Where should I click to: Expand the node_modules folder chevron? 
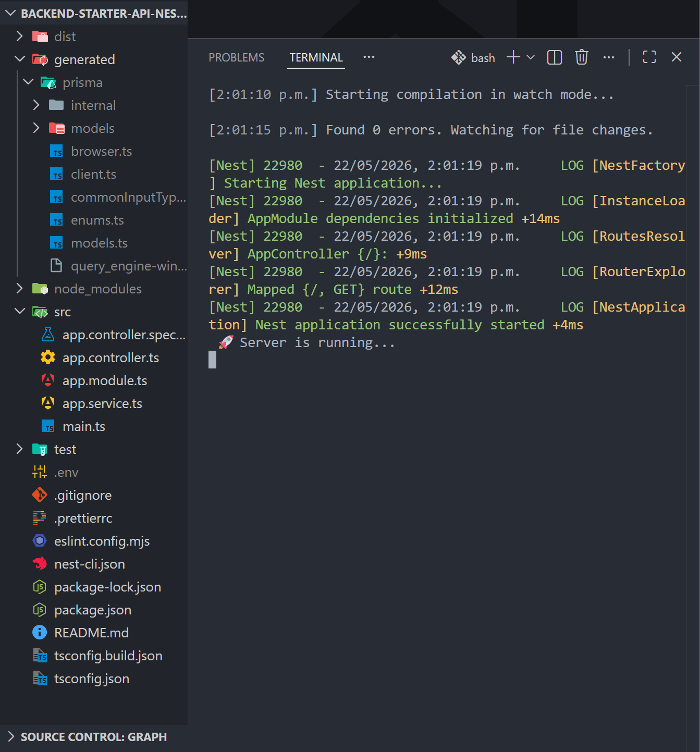pos(20,288)
